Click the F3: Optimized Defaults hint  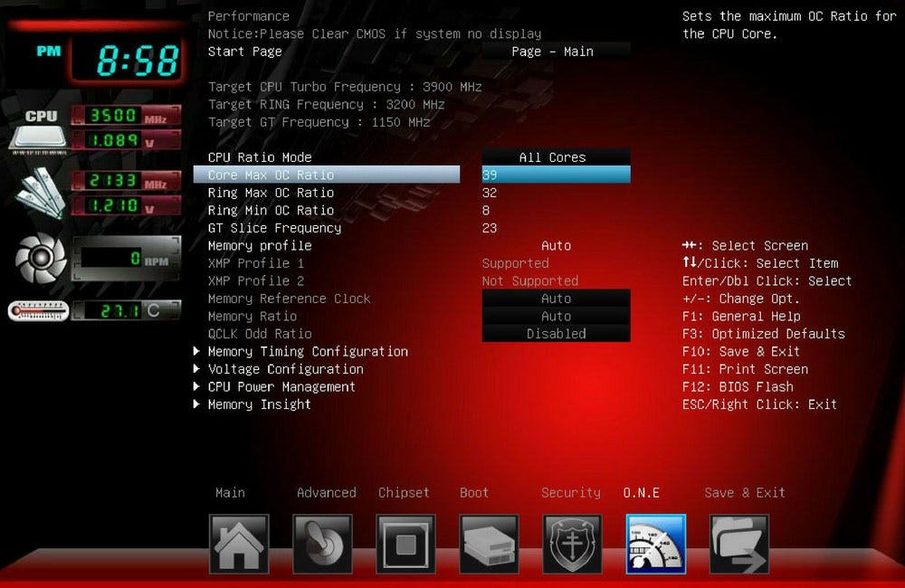pos(763,334)
